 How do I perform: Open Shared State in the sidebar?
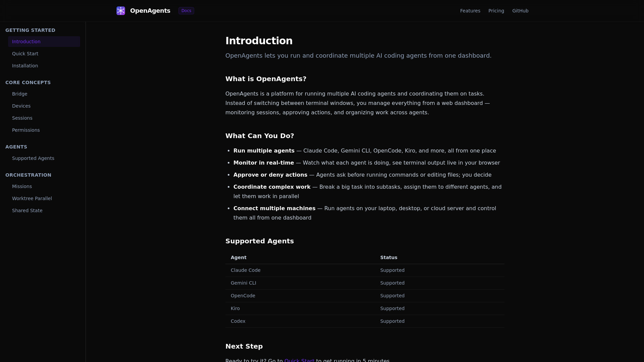click(x=44, y=210)
